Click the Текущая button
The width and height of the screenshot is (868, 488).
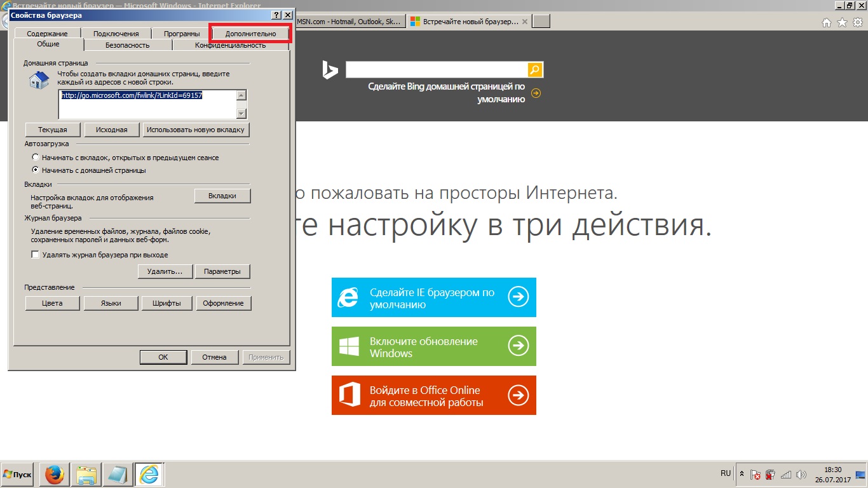(52, 130)
